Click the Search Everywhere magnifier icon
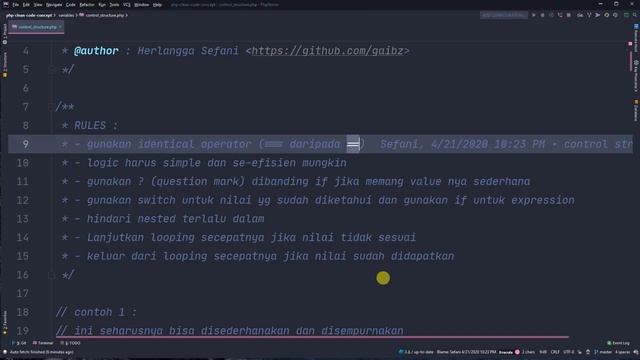Viewport: 640px width, 360px height. (635, 15)
